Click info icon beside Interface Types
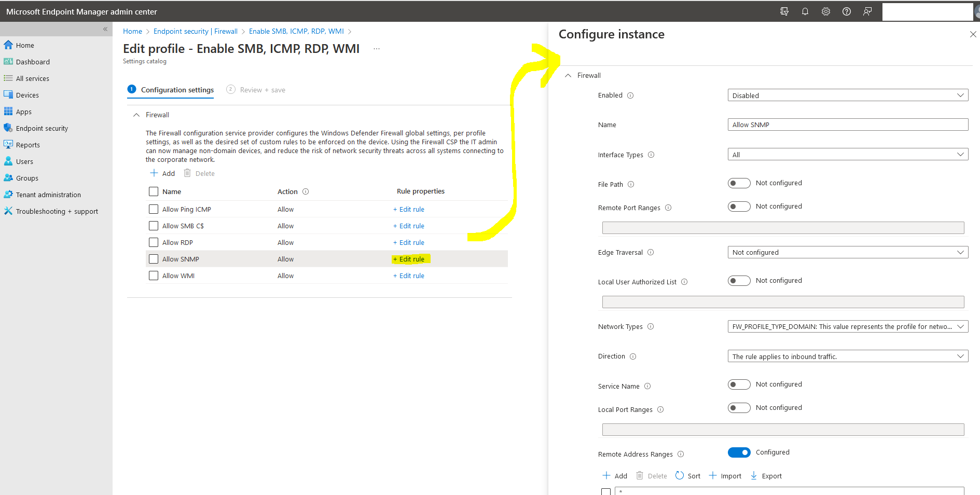The height and width of the screenshot is (495, 980). click(x=651, y=155)
